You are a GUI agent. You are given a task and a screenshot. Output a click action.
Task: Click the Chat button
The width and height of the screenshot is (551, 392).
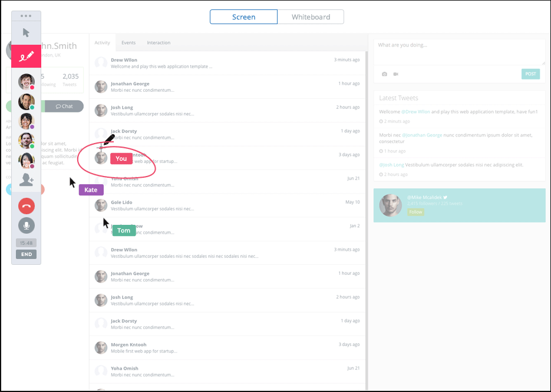[64, 107]
